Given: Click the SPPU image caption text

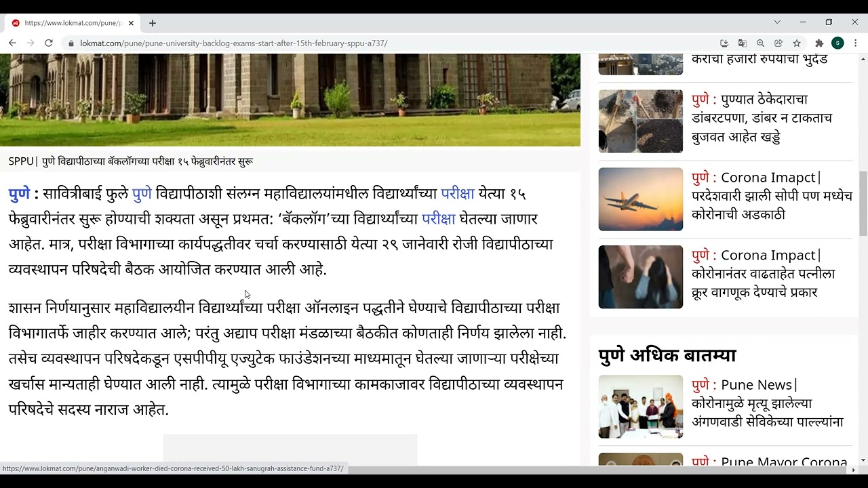Looking at the screenshot, I should [x=131, y=161].
